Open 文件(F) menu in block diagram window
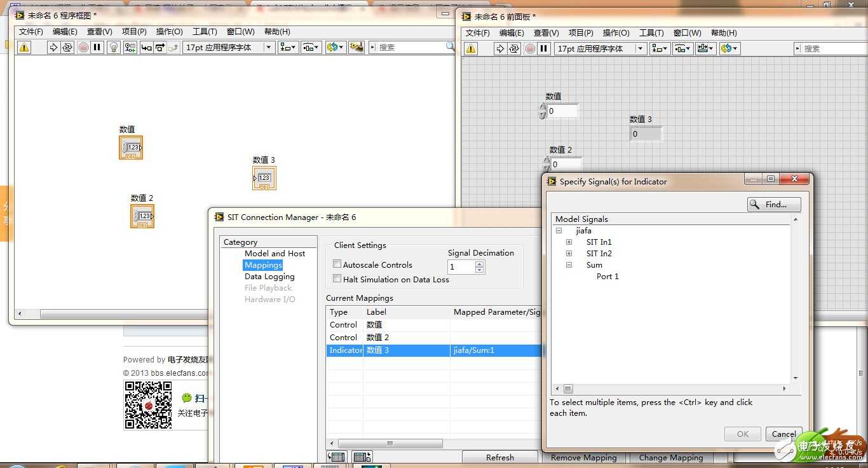 31,32
